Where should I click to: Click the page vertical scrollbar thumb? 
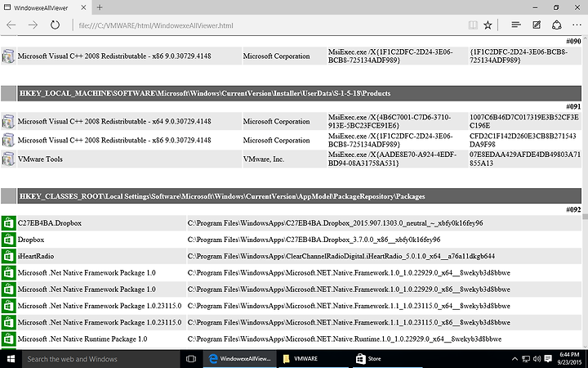(585, 216)
